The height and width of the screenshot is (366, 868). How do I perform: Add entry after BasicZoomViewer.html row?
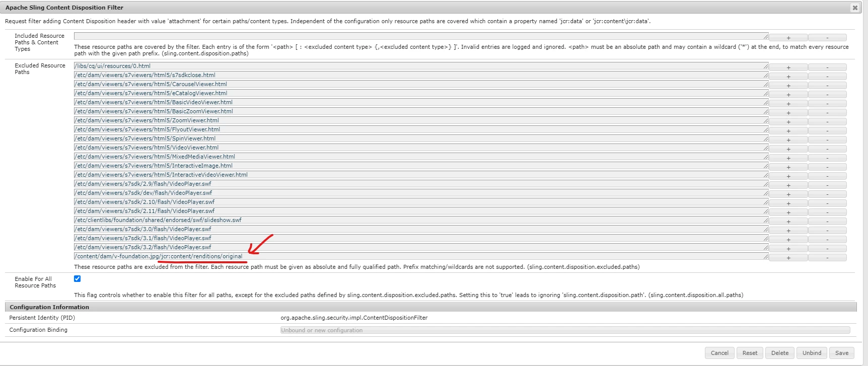pyautogui.click(x=788, y=113)
